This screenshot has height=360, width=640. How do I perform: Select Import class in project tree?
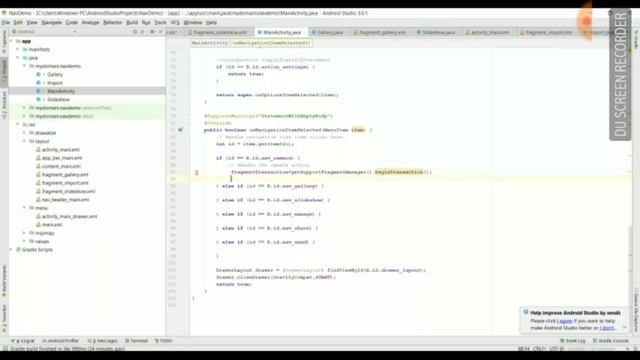(x=55, y=83)
